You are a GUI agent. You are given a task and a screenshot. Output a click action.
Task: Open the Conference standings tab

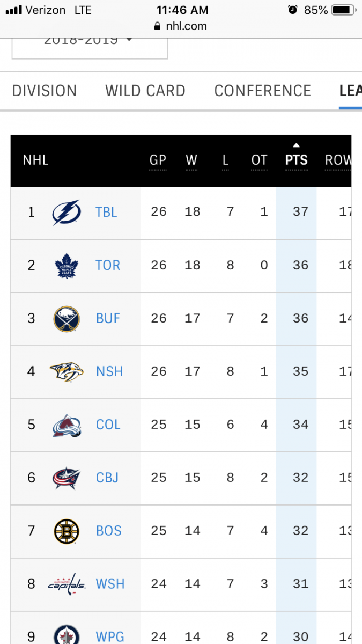263,91
